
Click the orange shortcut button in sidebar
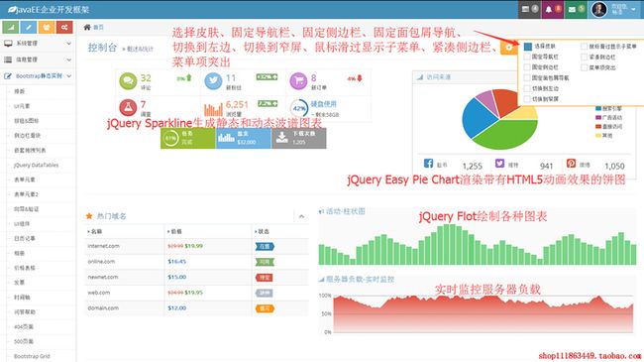coord(47,27)
